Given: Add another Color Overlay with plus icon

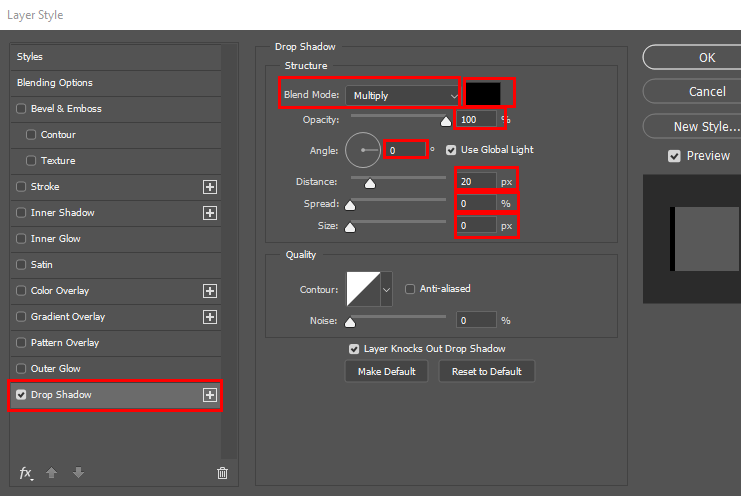Looking at the screenshot, I should tap(210, 291).
